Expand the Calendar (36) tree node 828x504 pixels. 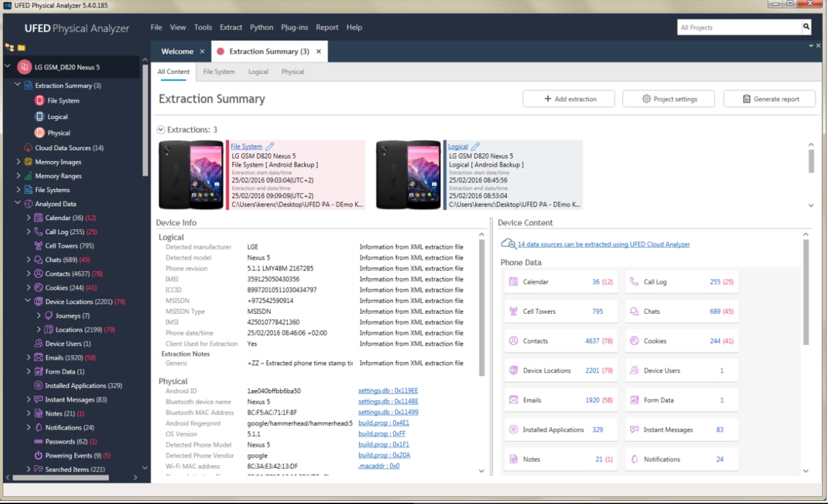coord(28,218)
